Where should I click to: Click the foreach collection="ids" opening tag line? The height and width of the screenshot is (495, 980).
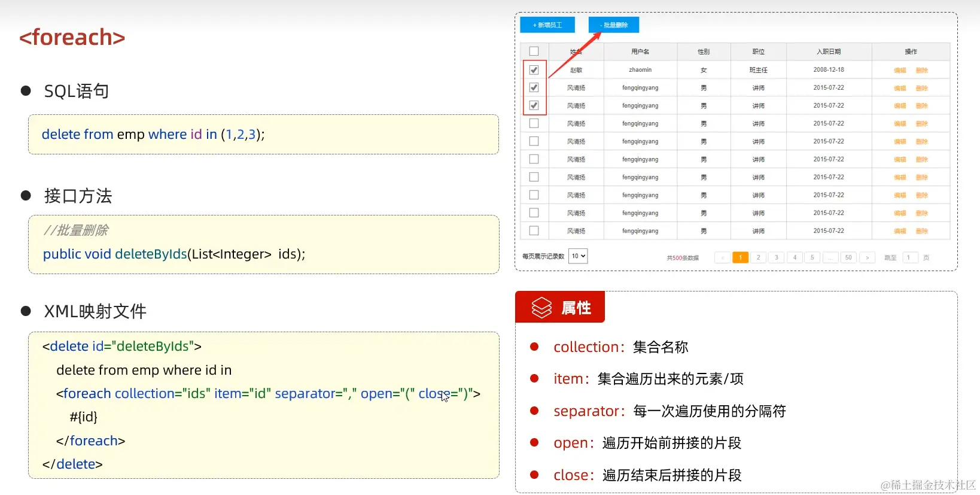click(x=268, y=393)
